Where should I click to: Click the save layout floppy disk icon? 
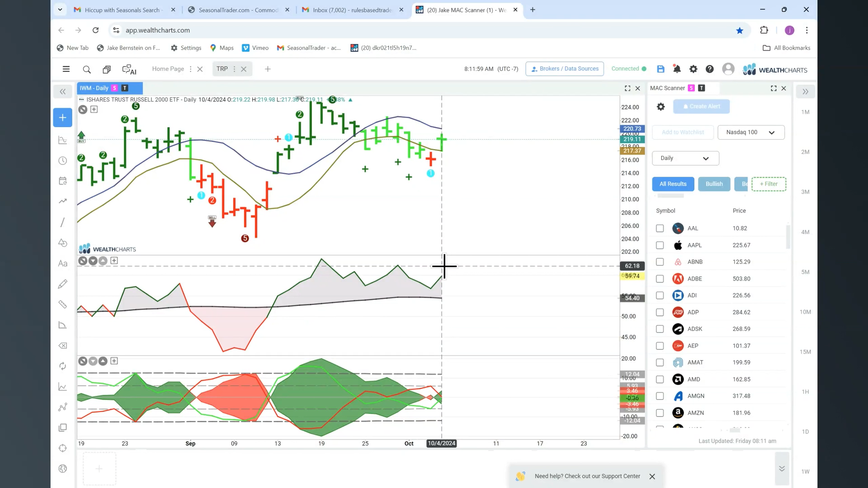point(660,69)
